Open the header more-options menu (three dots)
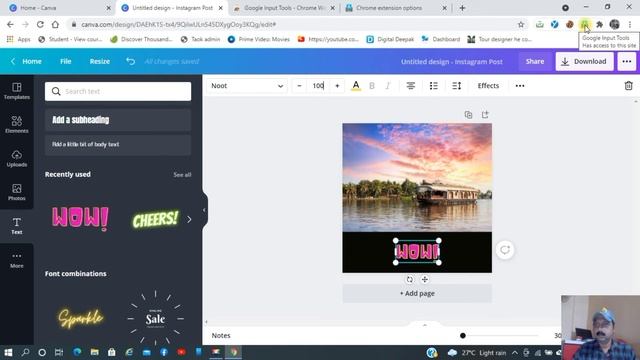 (627, 61)
